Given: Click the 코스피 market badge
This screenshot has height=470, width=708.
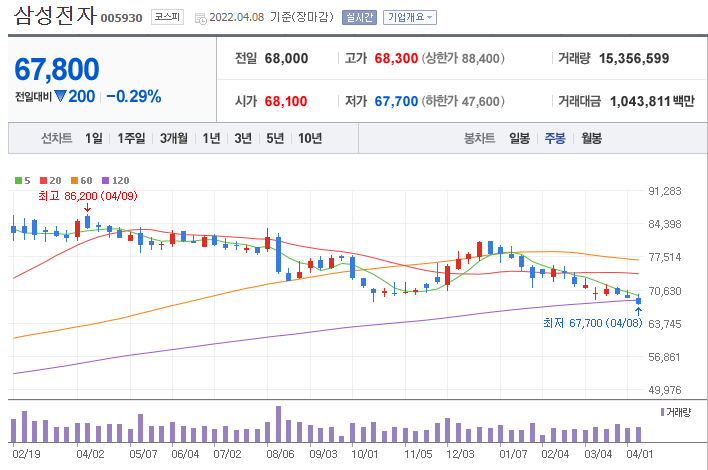Looking at the screenshot, I should pos(167,17).
